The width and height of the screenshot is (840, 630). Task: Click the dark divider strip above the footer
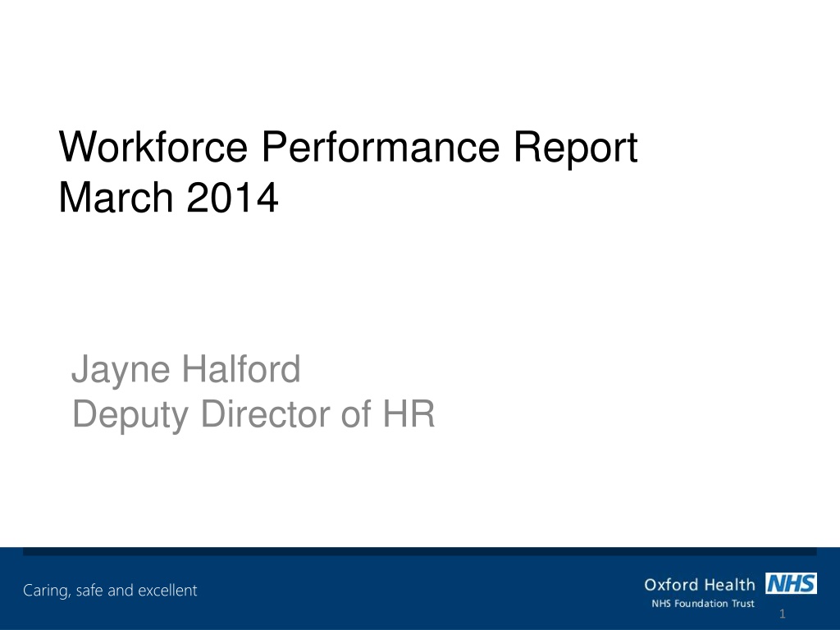coord(420,551)
